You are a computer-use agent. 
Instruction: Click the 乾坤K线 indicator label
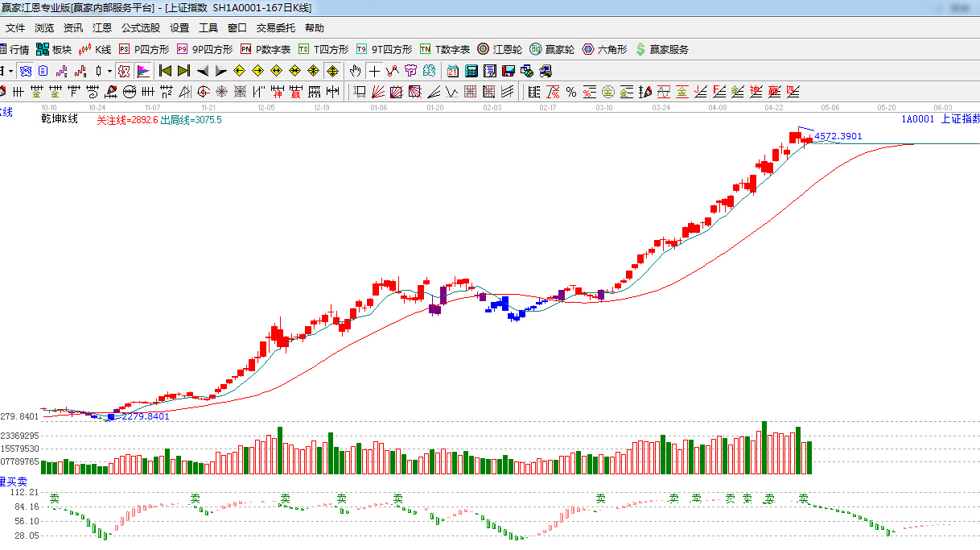click(60, 119)
